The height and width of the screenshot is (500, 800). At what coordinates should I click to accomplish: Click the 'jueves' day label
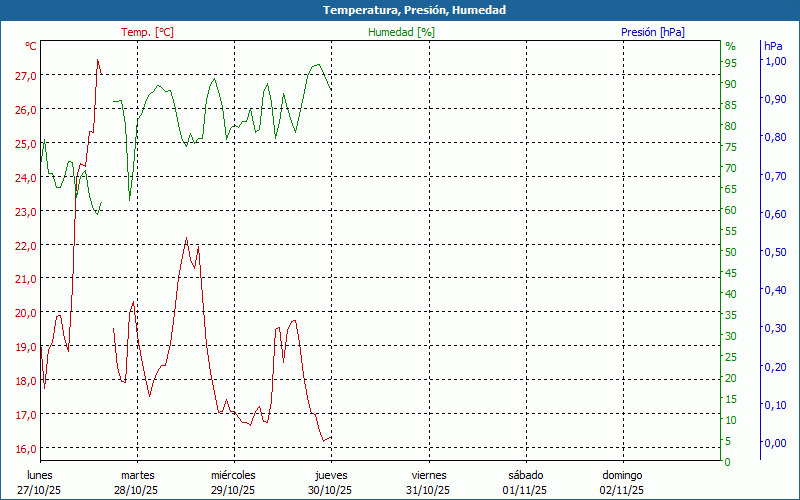click(x=331, y=475)
